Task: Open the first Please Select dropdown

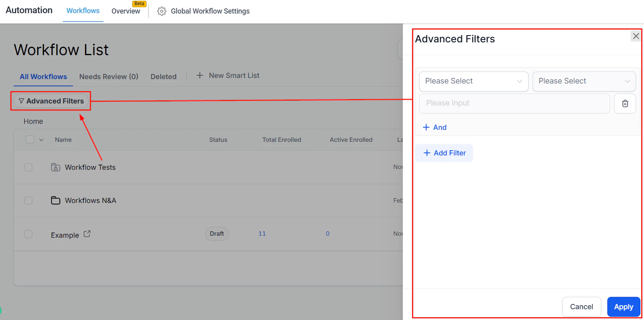Action: pos(474,81)
